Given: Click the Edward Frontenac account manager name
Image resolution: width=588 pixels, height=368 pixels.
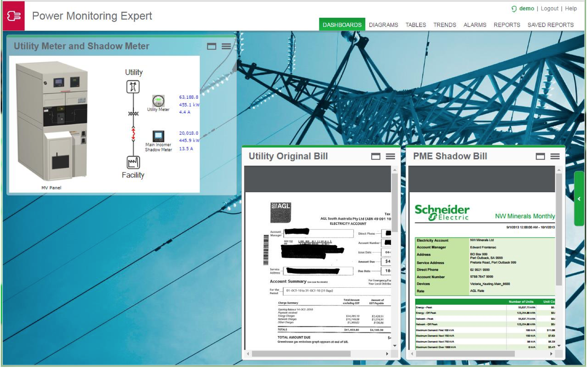Looking at the screenshot, I should [483, 247].
